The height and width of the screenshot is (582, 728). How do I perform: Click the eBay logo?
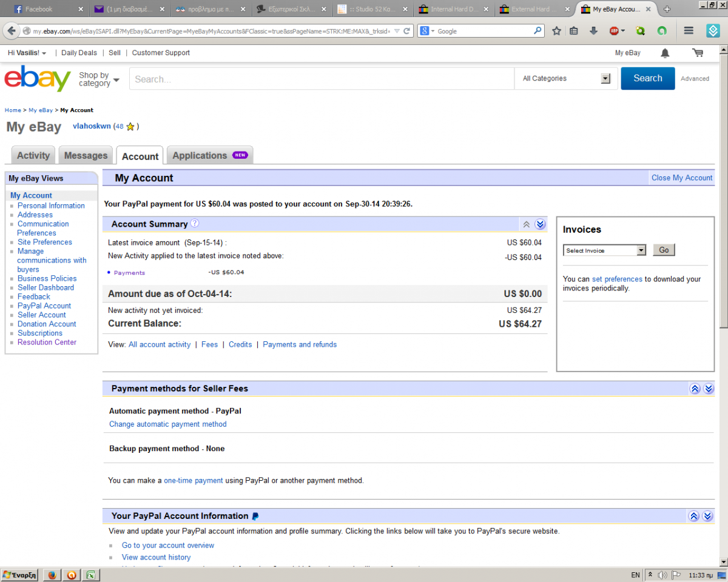click(x=38, y=79)
